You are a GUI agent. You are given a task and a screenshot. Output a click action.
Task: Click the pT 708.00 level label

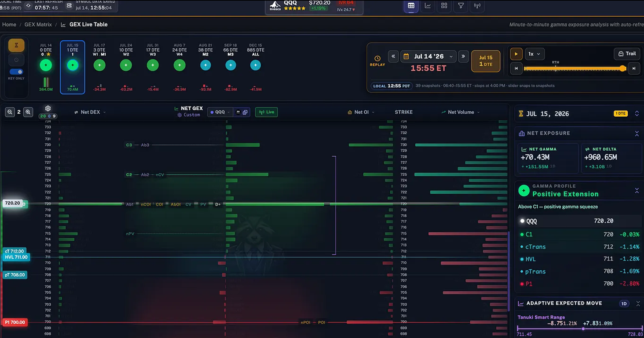click(15, 275)
